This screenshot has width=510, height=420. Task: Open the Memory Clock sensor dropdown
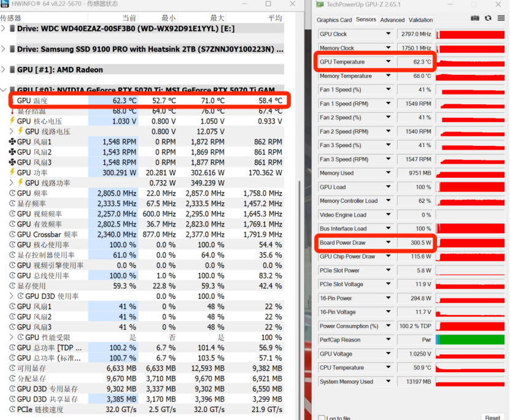pos(388,48)
